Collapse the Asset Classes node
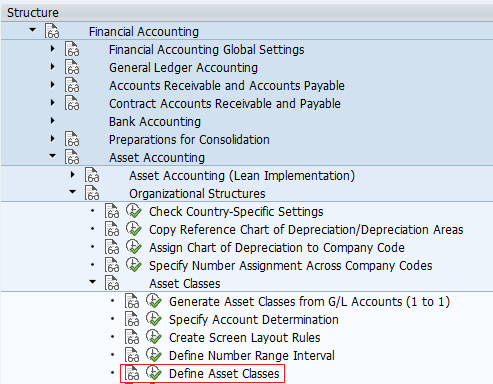Viewport: 493px width, 384px height. pos(92,282)
